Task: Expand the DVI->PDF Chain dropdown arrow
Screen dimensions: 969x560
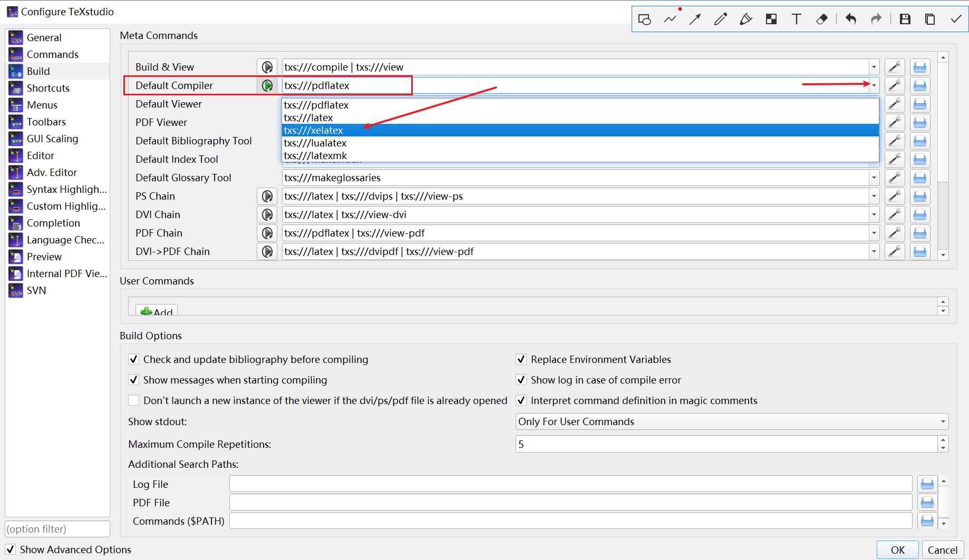Action: [x=874, y=251]
